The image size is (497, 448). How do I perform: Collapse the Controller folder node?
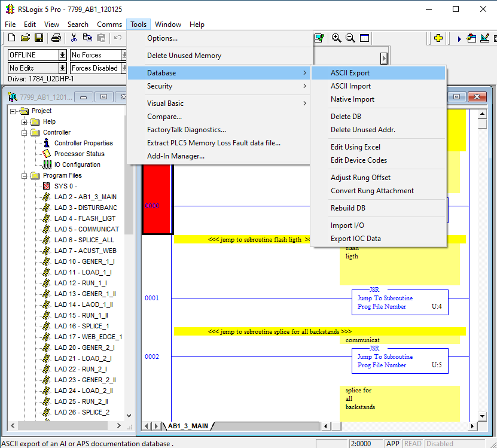click(25, 133)
